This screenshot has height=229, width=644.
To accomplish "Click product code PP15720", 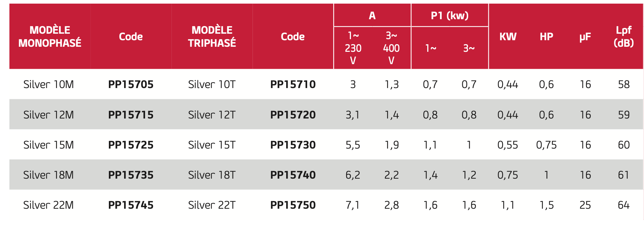I will pos(293,115).
